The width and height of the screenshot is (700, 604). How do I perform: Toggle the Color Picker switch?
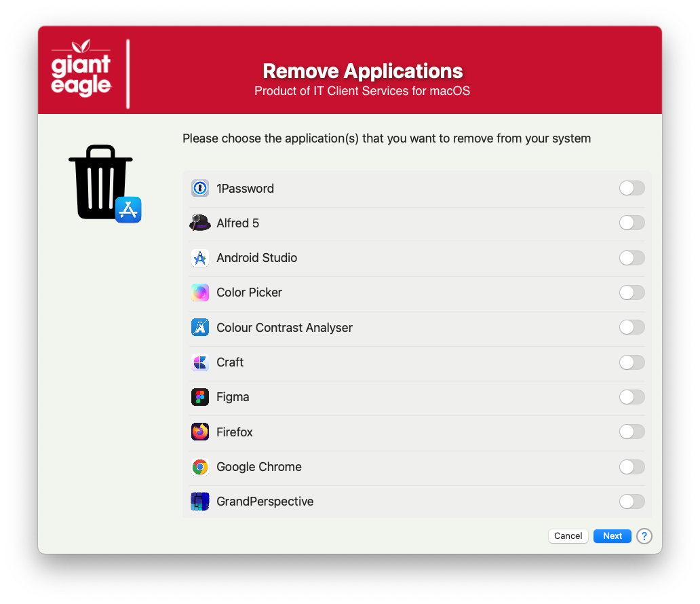631,292
